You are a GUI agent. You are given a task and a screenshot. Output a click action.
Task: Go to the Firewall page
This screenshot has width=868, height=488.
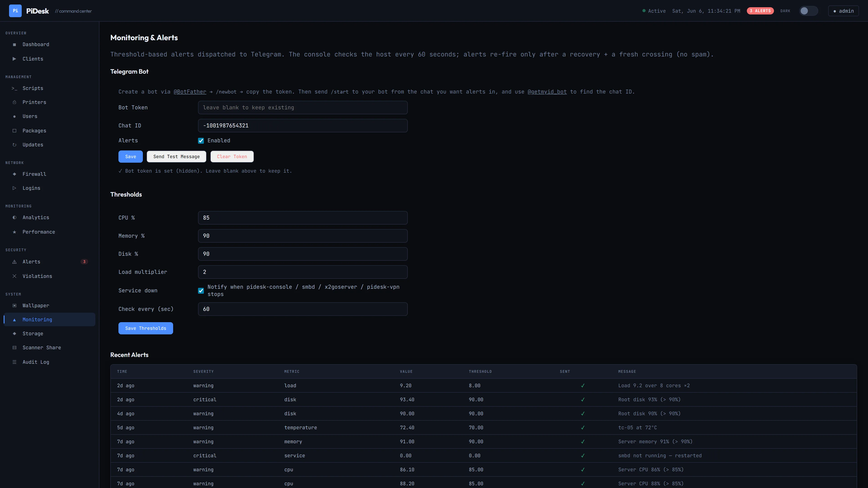49,174
